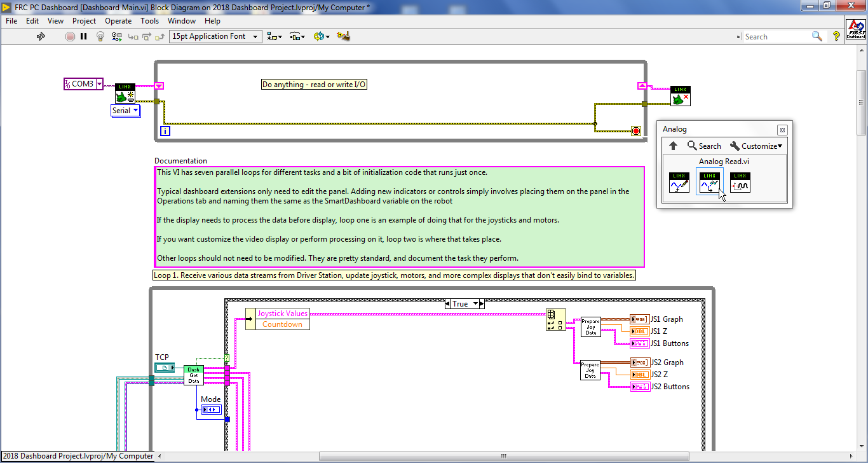Click Search in the Analog palette
The width and height of the screenshot is (868, 463).
tap(704, 146)
